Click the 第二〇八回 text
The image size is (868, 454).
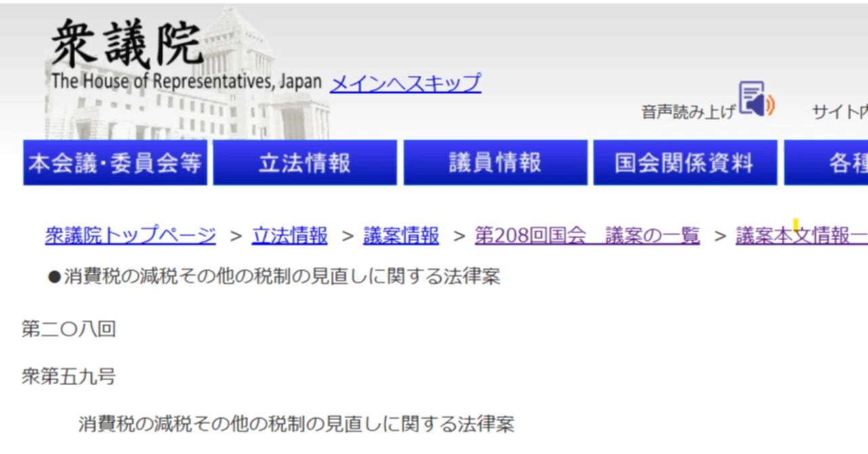pyautogui.click(x=68, y=329)
